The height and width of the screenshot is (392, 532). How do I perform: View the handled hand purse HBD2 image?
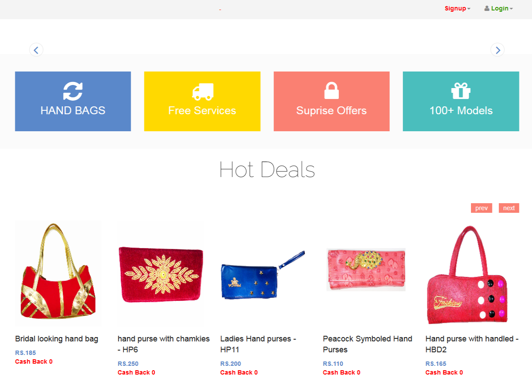468,274
